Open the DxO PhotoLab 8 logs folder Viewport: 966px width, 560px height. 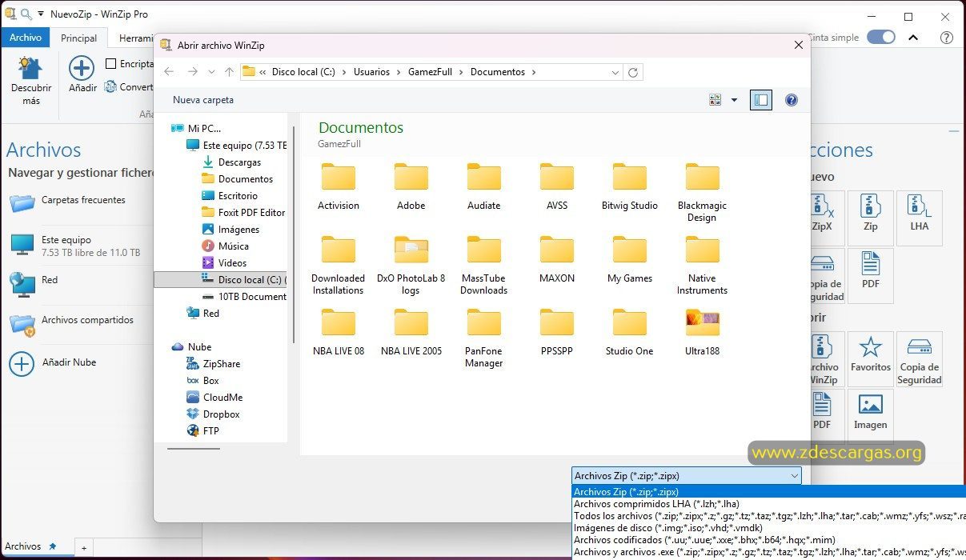[411, 265]
